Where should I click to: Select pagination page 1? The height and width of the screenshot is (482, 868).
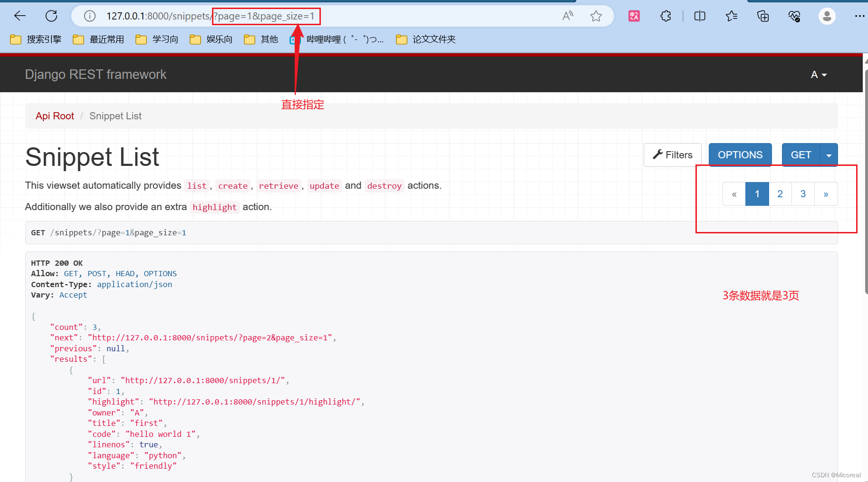click(x=757, y=194)
